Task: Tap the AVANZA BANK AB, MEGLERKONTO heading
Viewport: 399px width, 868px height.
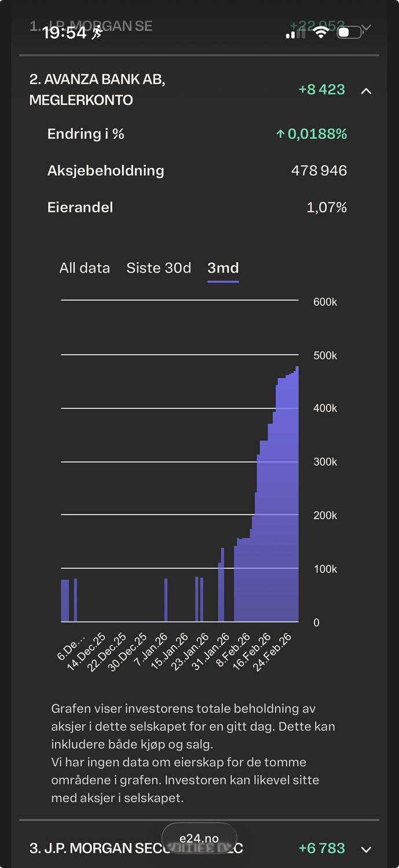Action: [97, 90]
